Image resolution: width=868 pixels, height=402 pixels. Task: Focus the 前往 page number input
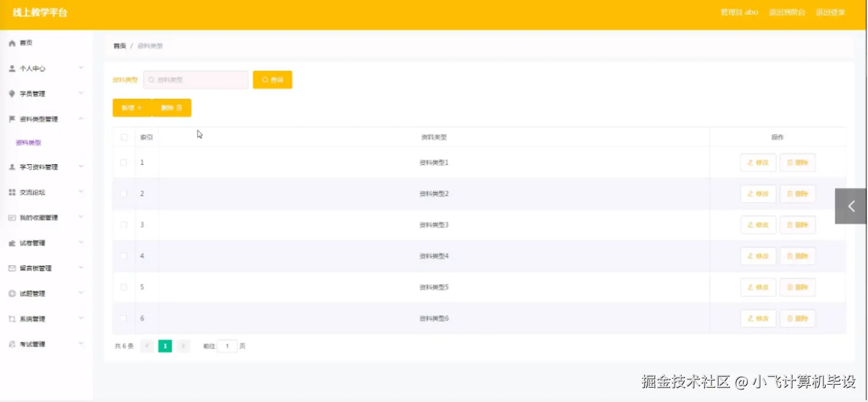coord(227,346)
